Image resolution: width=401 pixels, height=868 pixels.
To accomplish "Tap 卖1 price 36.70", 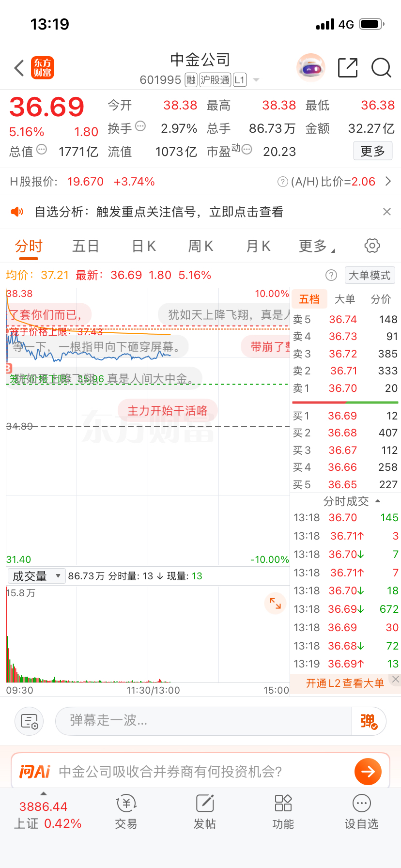I will coord(343,388).
